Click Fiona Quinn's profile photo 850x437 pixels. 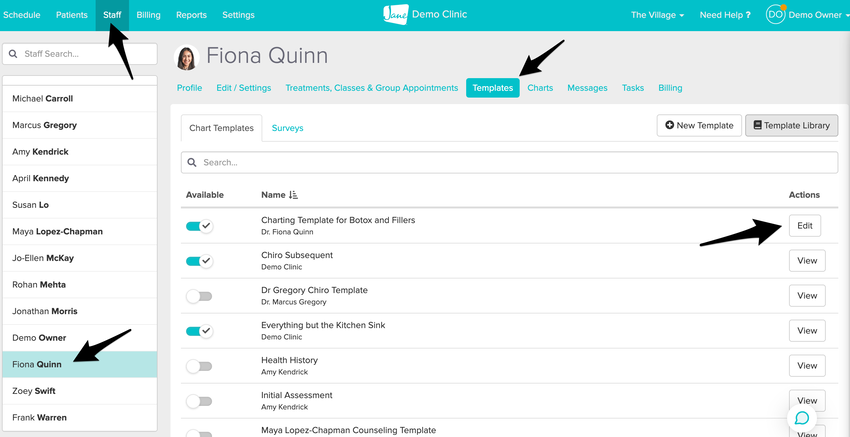pos(187,58)
